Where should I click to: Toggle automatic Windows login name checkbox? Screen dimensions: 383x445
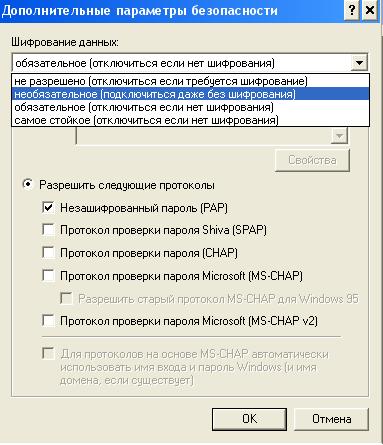(x=48, y=353)
